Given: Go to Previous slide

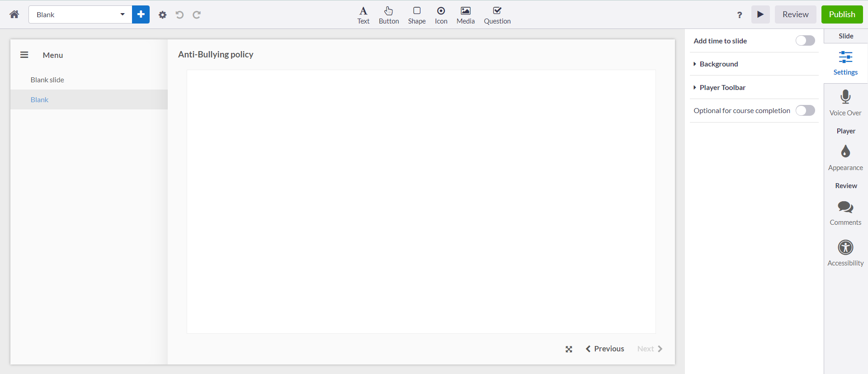Looking at the screenshot, I should click(x=605, y=349).
